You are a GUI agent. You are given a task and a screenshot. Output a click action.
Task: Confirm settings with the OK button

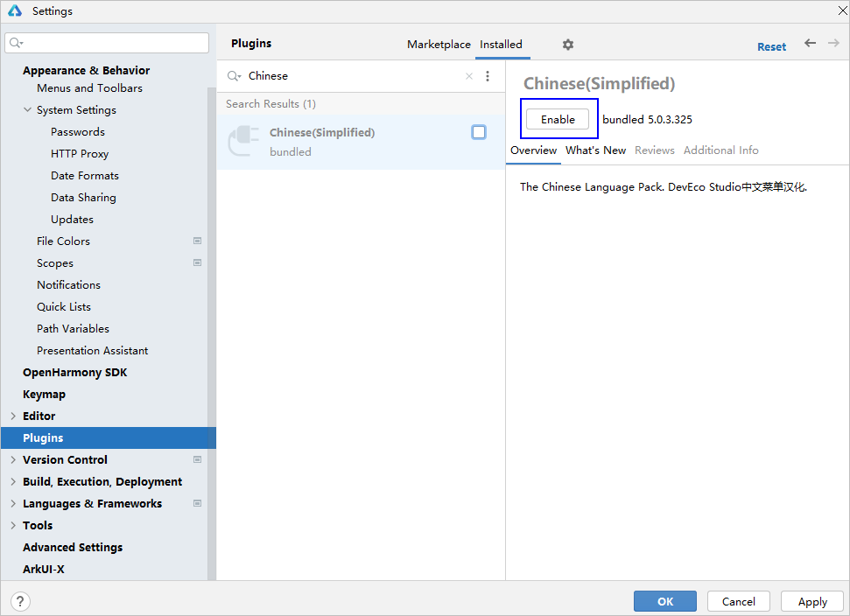[x=665, y=601]
